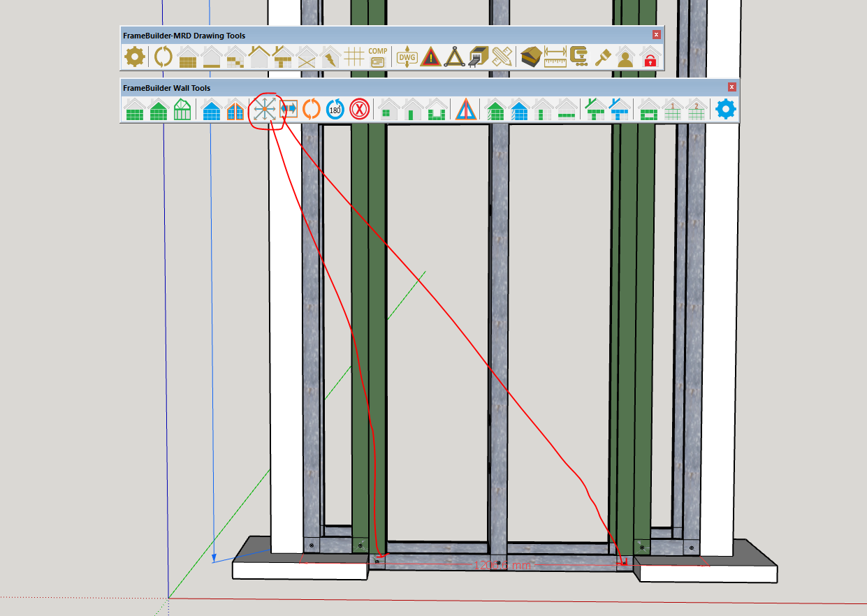The width and height of the screenshot is (867, 616).
Task: Select the red warning triangle icon
Action: click(x=431, y=57)
